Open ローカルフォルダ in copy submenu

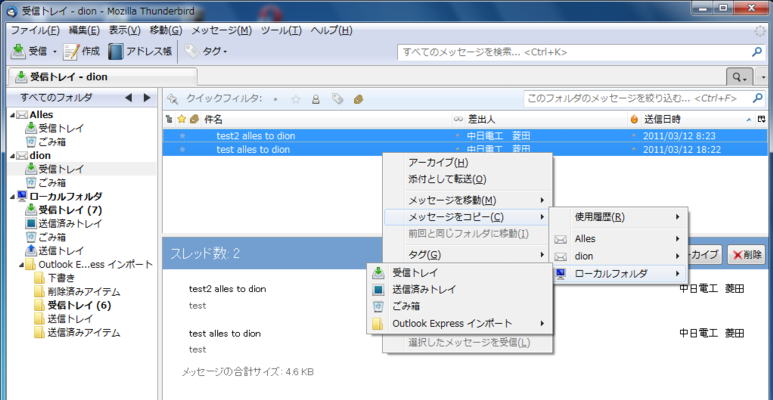click(619, 273)
